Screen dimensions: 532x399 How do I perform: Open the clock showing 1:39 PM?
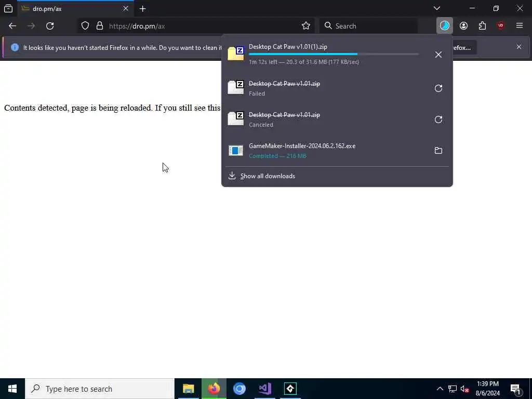487,389
